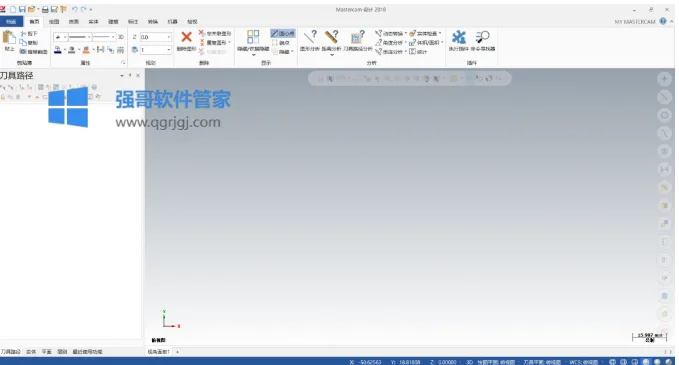Viewport: 679px width, 365px height.
Task: Click the WCS setting in status bar
Action: (x=584, y=362)
